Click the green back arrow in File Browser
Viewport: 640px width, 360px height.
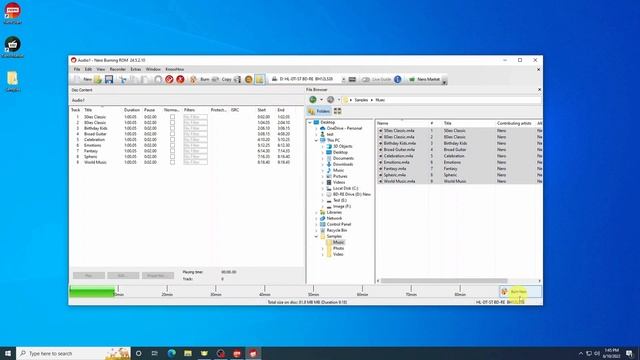(313, 100)
